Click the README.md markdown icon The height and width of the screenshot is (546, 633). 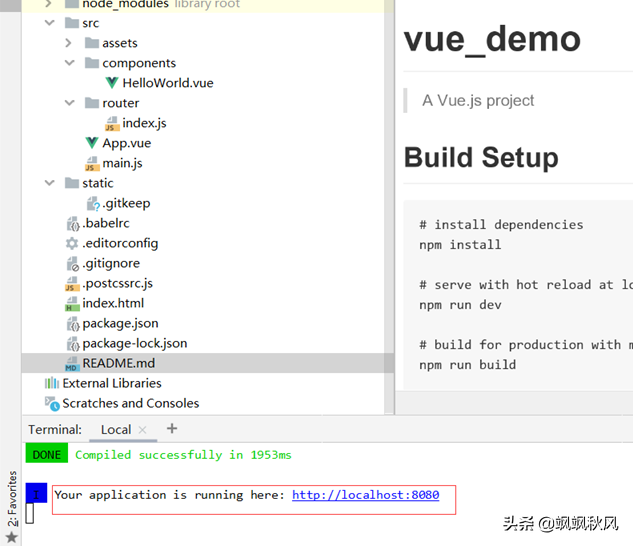pyautogui.click(x=72, y=363)
